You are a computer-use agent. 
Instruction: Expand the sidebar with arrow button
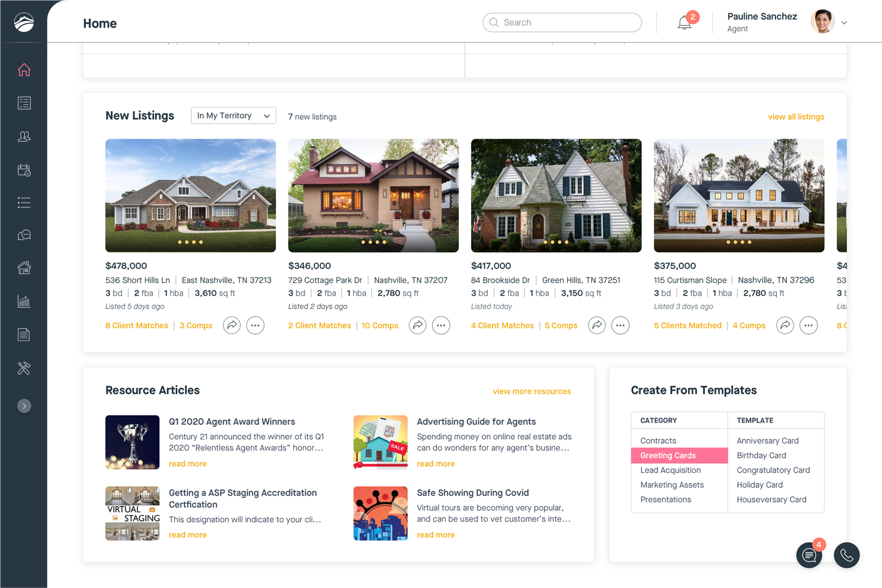[24, 406]
